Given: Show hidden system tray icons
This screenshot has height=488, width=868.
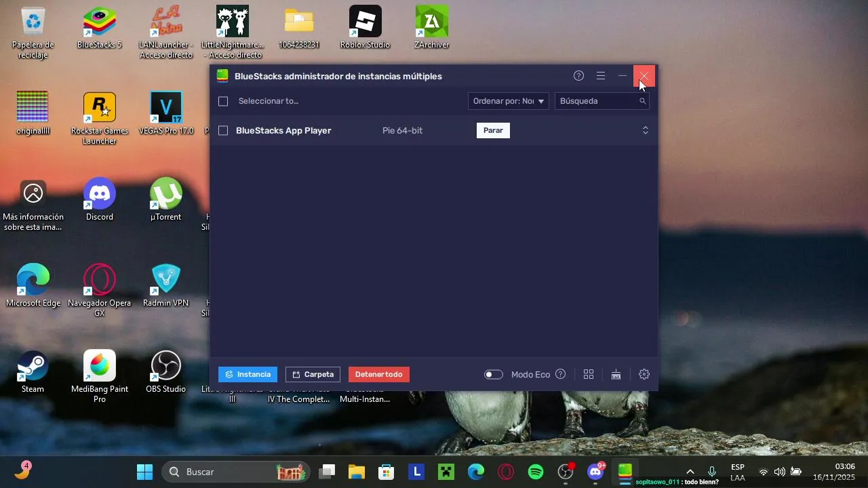Looking at the screenshot, I should coord(690,472).
